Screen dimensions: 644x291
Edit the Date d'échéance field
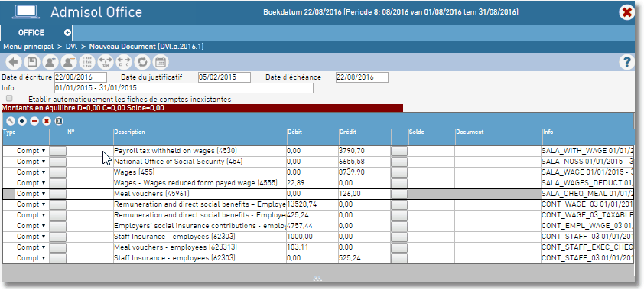point(362,77)
